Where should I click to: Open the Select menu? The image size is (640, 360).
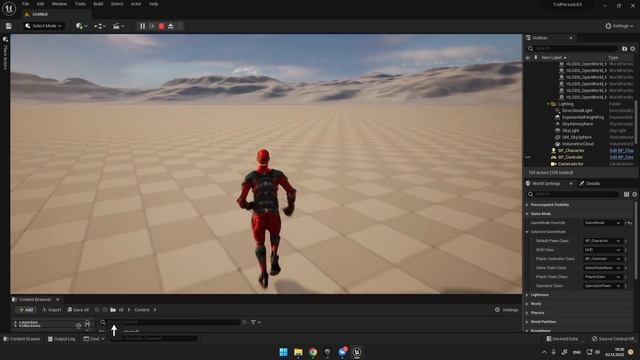[117, 4]
